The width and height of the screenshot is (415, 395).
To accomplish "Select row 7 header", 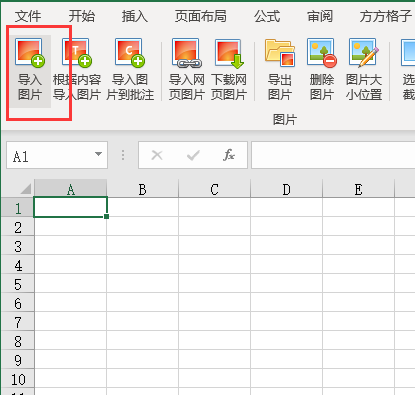I will point(18,322).
